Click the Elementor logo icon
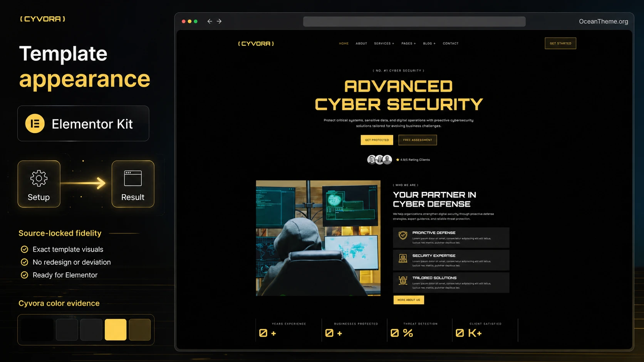644x362 pixels. 35,123
